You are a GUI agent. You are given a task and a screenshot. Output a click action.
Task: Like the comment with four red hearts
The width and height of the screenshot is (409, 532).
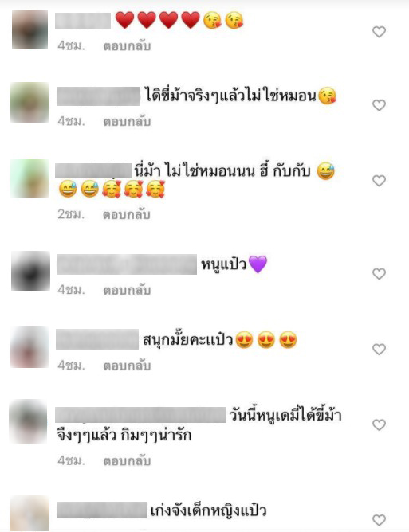coord(380,32)
